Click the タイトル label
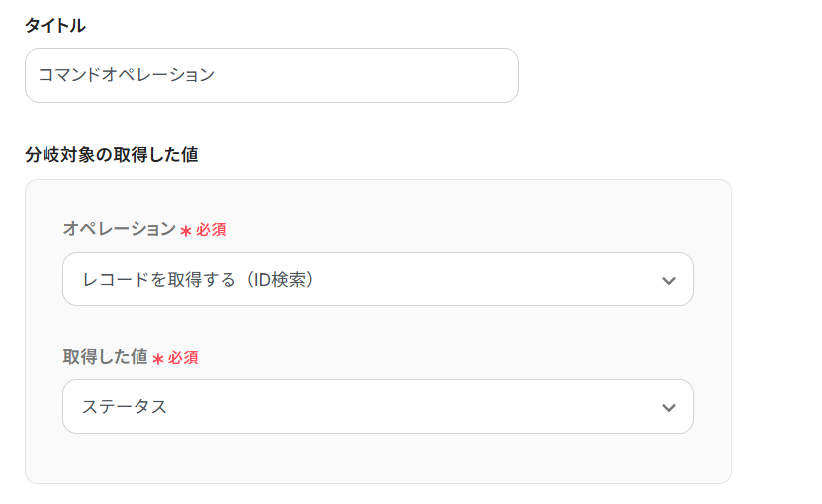This screenshot has height=504, width=822. point(54,26)
